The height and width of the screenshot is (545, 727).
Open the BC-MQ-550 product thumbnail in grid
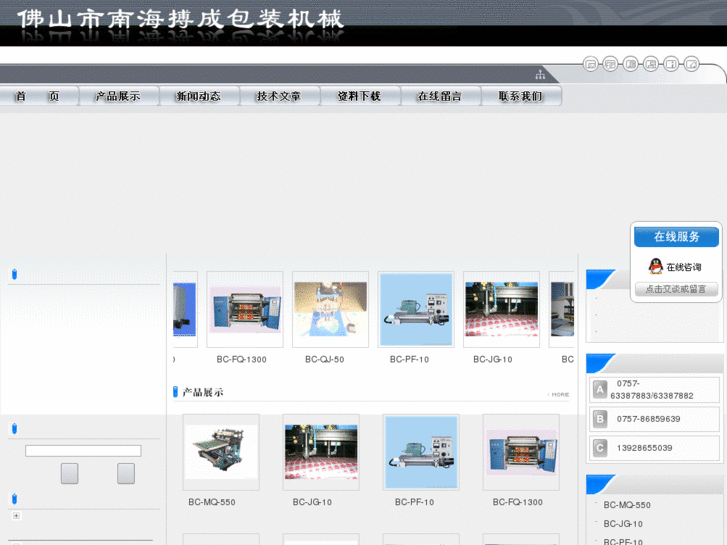point(221,452)
